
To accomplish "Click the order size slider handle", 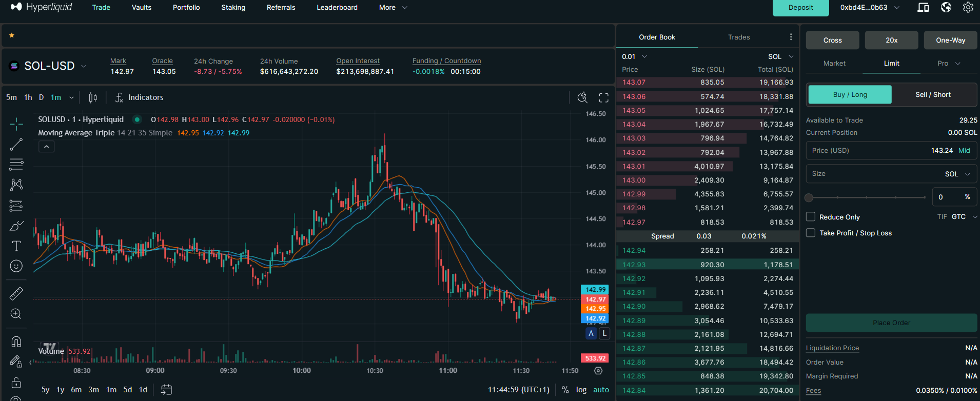I will [809, 197].
